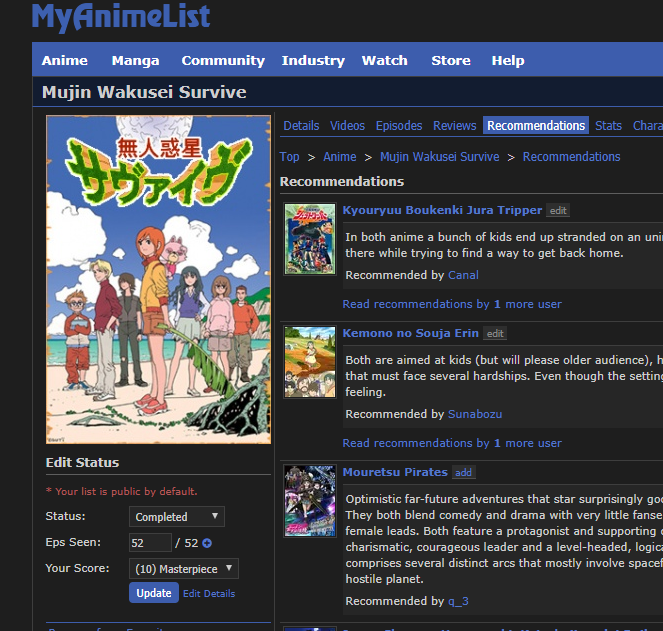Screen dimensions: 663x631
Task: Open the Industry navigation menu
Action: [313, 60]
